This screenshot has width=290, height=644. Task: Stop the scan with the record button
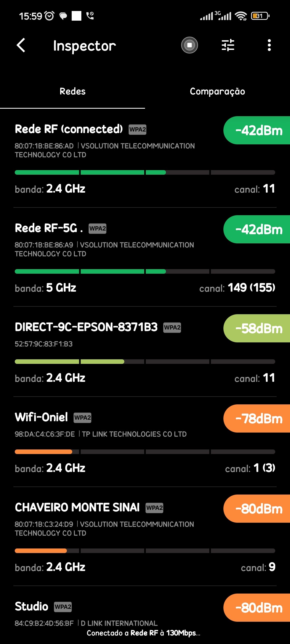(190, 45)
